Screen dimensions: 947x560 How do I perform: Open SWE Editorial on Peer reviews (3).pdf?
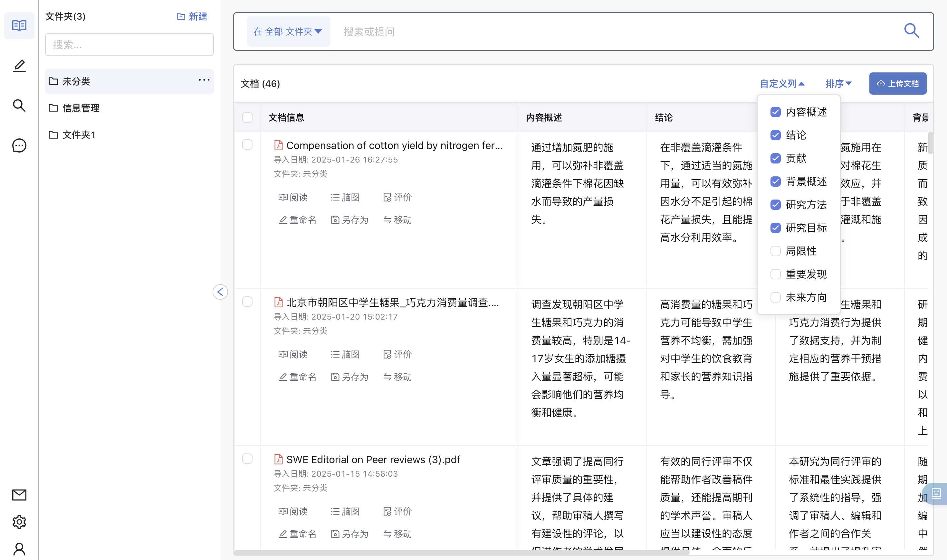[x=373, y=459]
